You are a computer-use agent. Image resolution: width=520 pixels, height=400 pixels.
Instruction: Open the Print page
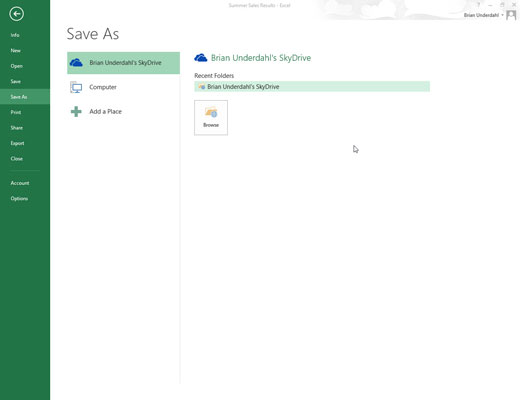[16, 112]
